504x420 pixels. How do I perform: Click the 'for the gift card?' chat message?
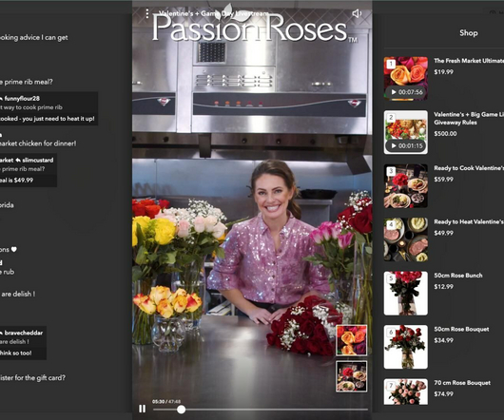click(32, 378)
